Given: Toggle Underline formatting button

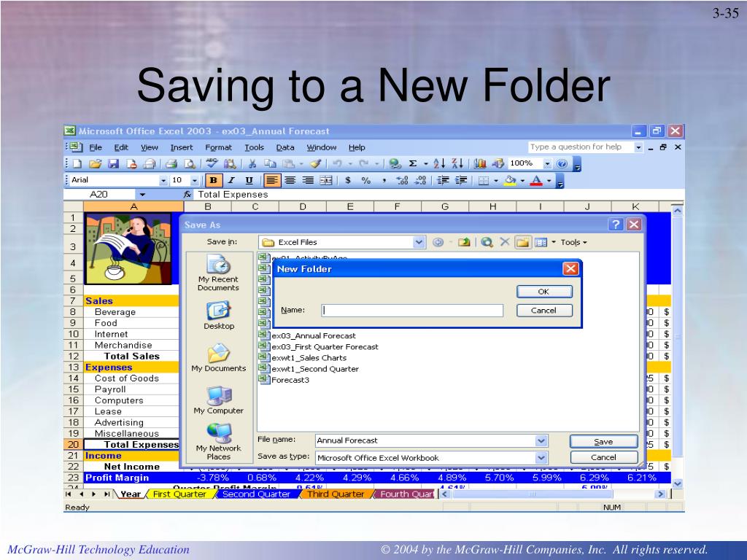Looking at the screenshot, I should tap(249, 181).
